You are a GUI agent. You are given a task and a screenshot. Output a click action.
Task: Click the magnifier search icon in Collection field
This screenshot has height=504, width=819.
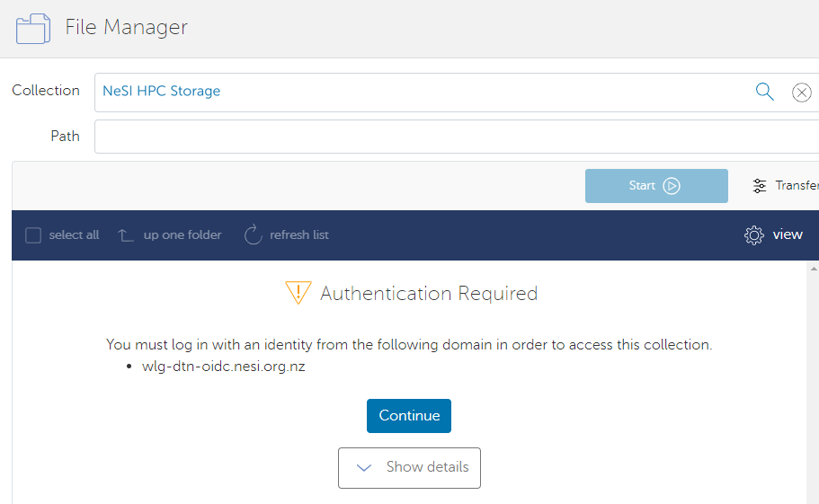[764, 92]
